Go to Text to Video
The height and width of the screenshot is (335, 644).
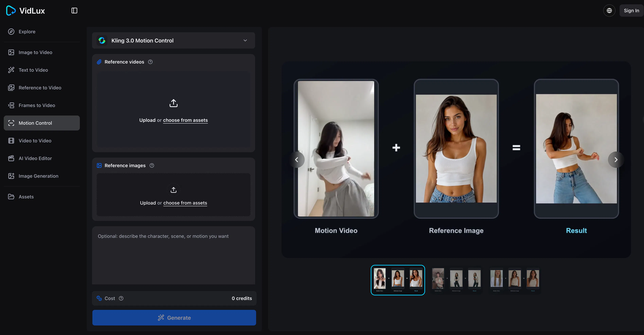click(42, 70)
